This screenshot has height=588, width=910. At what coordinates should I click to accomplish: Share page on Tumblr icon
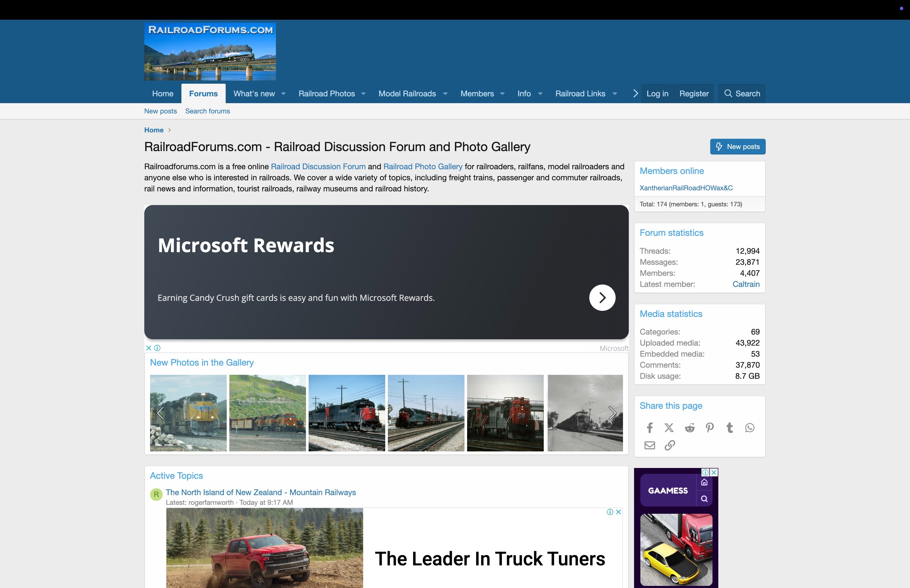730,428
